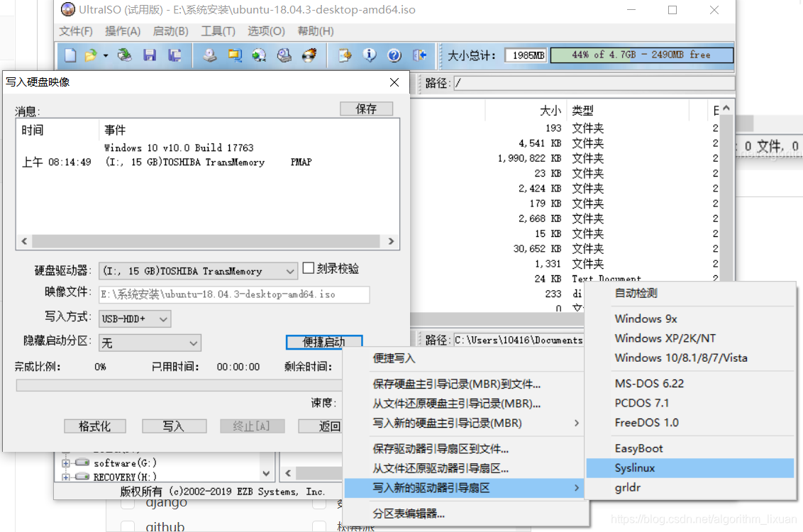The height and width of the screenshot is (532, 803).
Task: Tick the github checkbox in background page
Action: (128, 526)
